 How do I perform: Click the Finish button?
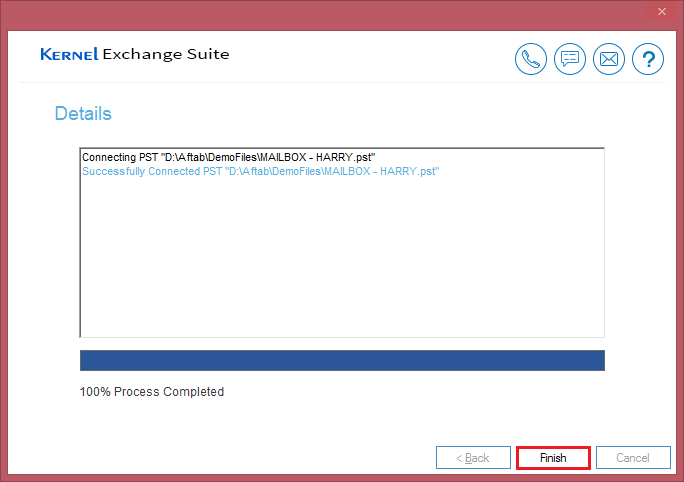(553, 458)
